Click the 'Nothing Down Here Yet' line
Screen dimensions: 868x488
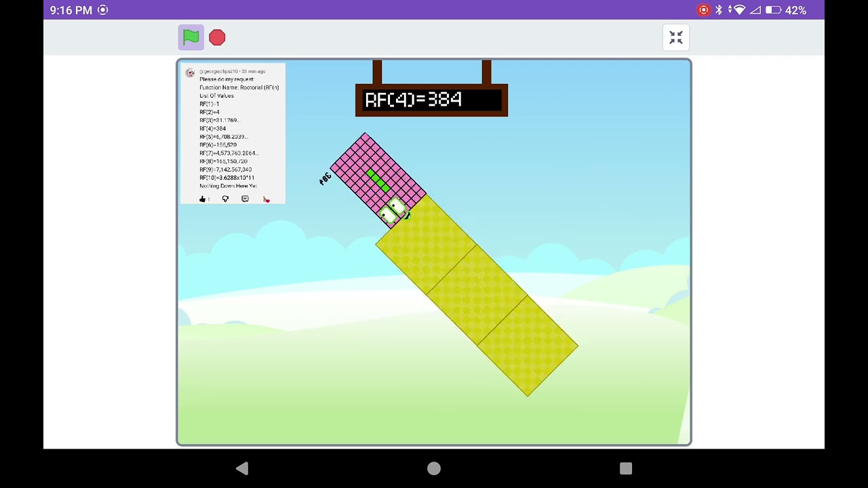(228, 185)
